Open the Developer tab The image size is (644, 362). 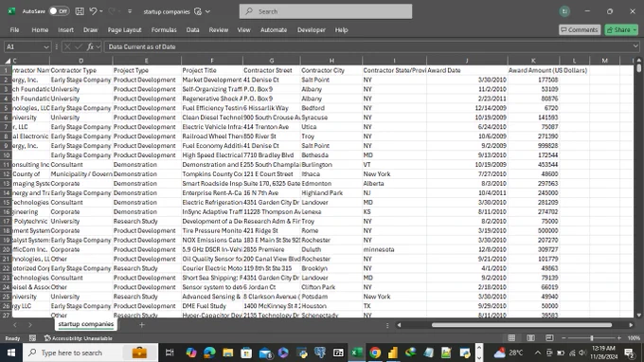[312, 30]
